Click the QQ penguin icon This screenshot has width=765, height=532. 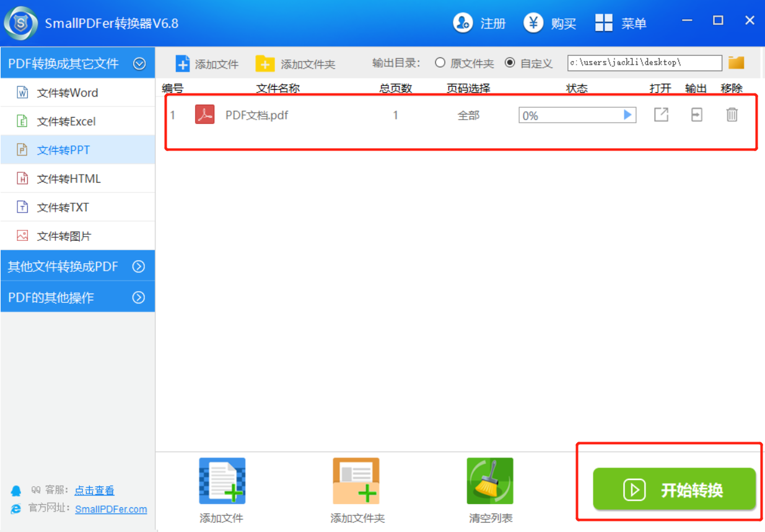coord(16,491)
